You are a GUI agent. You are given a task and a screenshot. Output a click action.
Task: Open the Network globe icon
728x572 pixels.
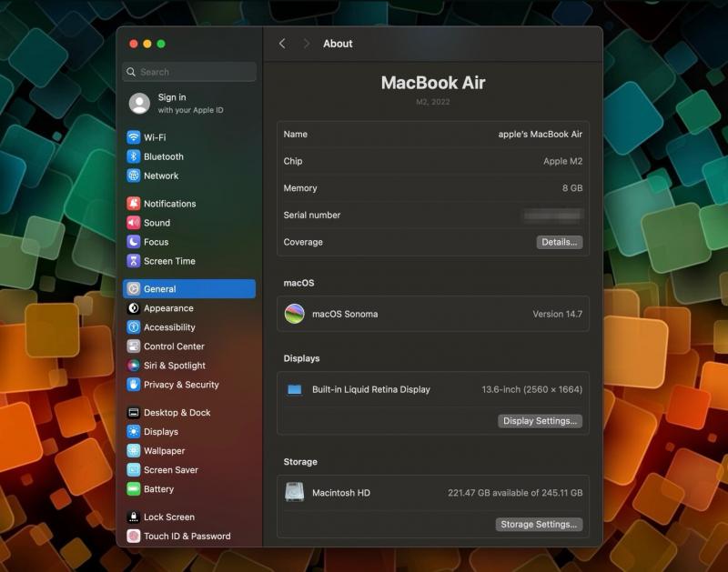click(x=134, y=176)
